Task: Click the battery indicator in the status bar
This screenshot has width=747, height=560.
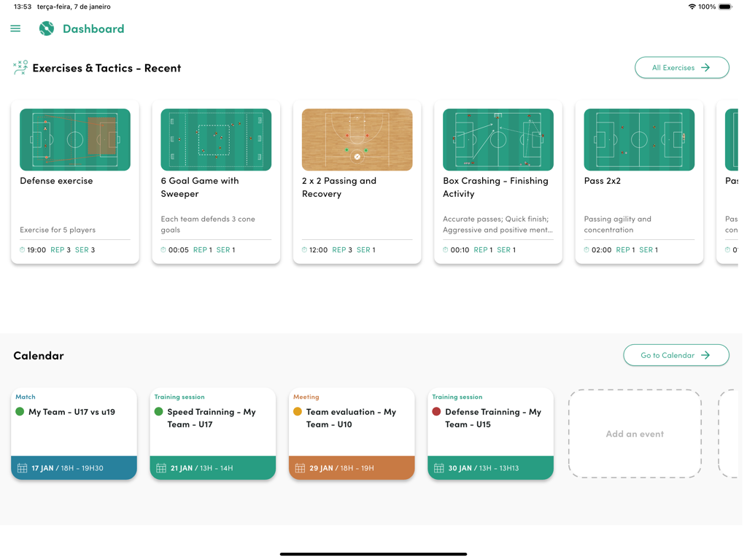Action: click(724, 6)
